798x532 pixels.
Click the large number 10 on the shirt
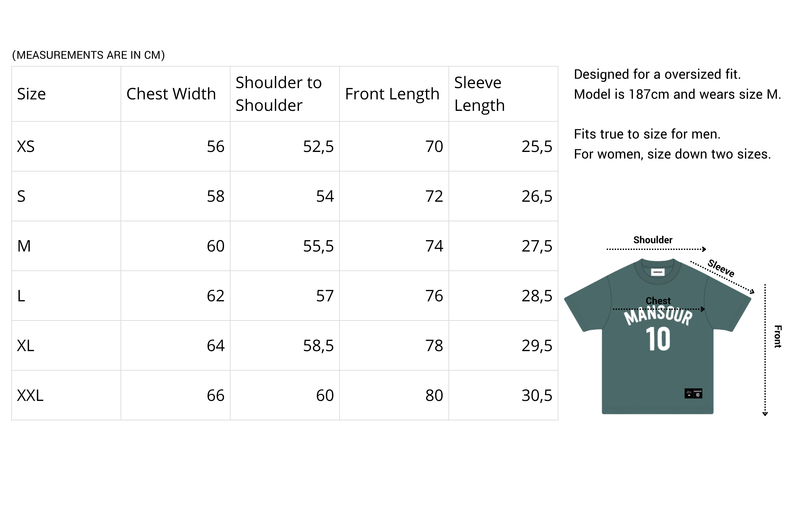coord(658,339)
